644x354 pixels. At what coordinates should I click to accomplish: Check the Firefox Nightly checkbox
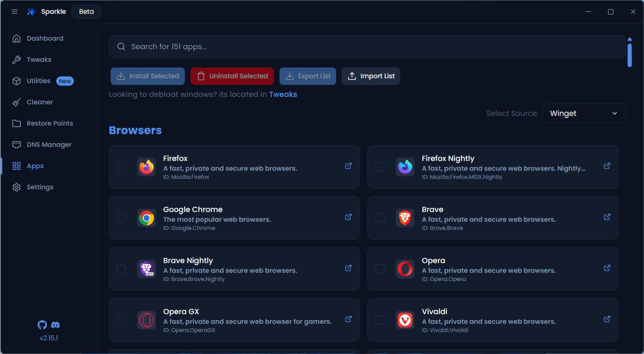(380, 167)
